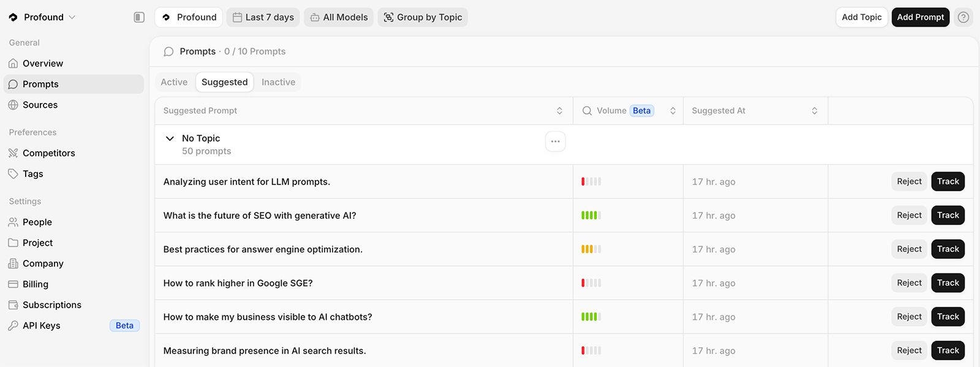Click prompt text 'Measuring brand presence in AI search results.'
Viewport: 980px width, 367px height.
click(265, 350)
